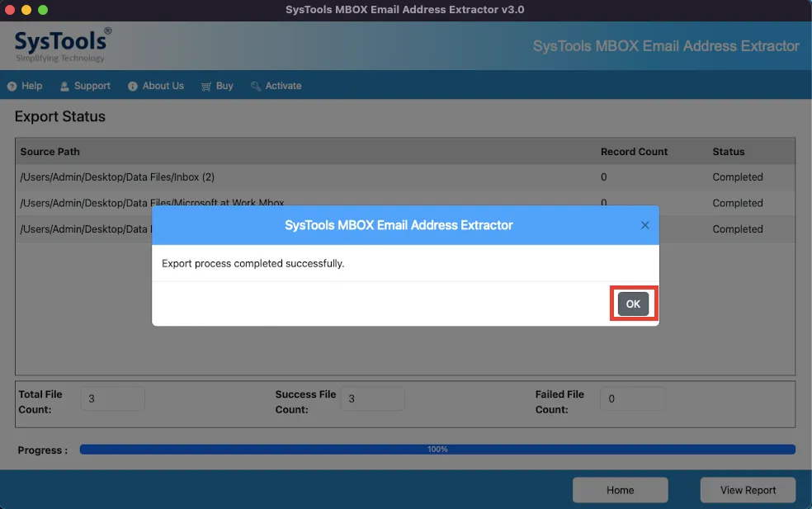Image resolution: width=812 pixels, height=509 pixels.
Task: Click the Status column header
Action: click(728, 152)
